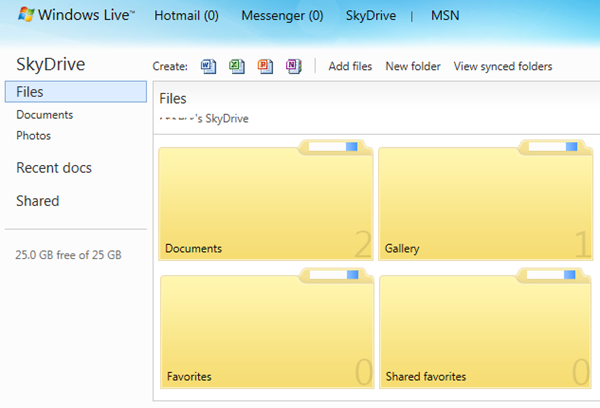Image resolution: width=600 pixels, height=408 pixels.
Task: Show Recent docs list
Action: (x=53, y=168)
